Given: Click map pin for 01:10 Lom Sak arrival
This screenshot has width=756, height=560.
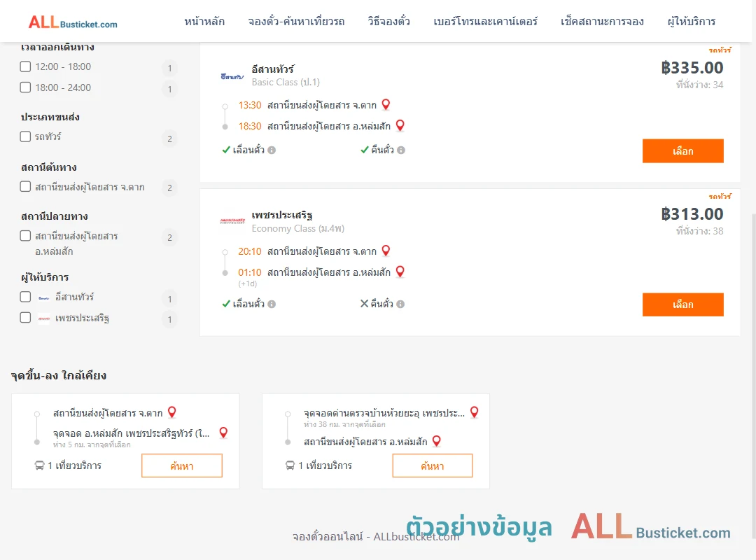Looking at the screenshot, I should click(400, 272).
